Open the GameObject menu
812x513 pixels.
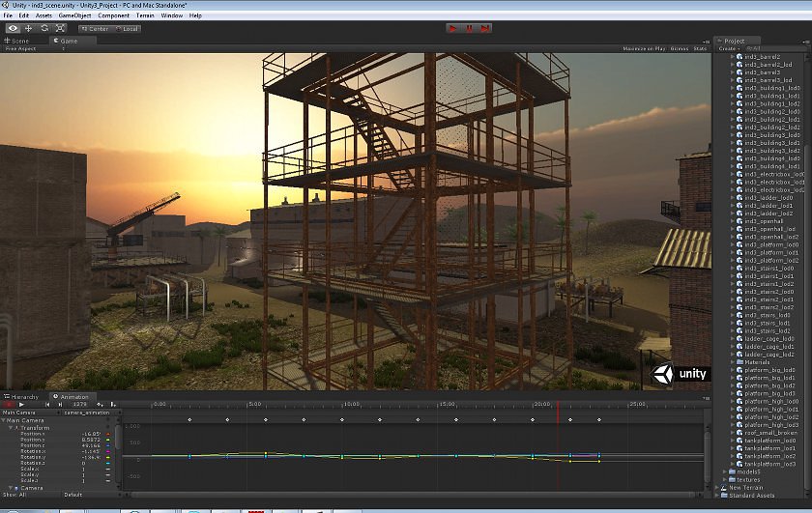click(x=75, y=15)
